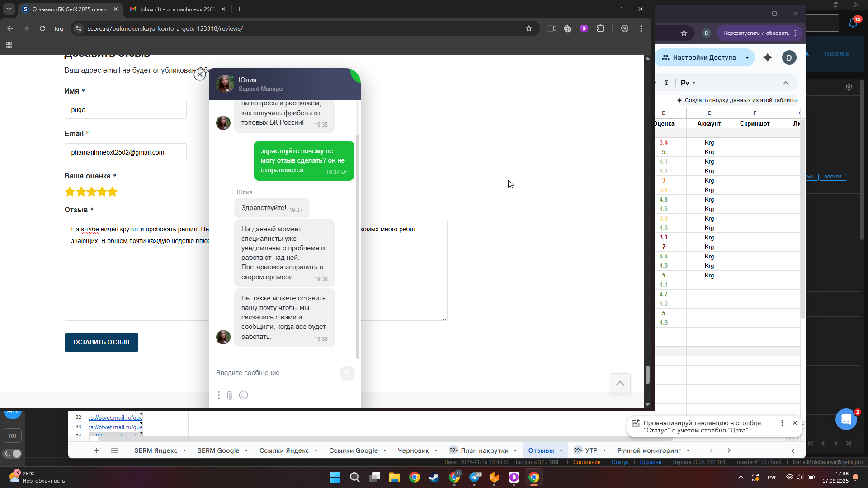Open the blue chat bubble with 2 notifications

click(846, 419)
